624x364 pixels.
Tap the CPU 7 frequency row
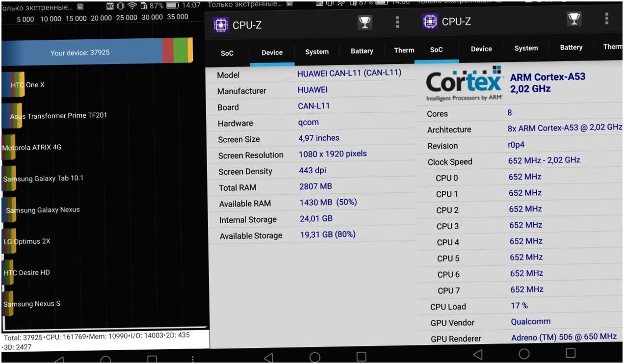520,289
